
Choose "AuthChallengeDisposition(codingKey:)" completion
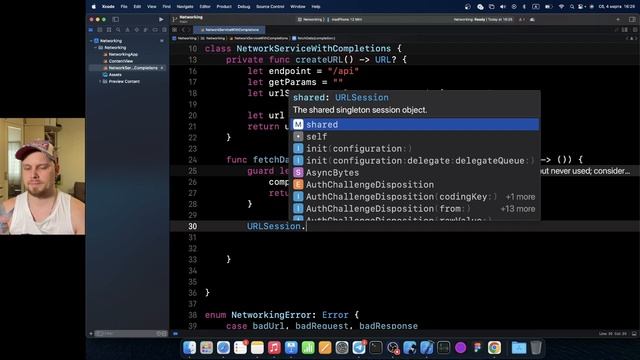click(x=415, y=197)
